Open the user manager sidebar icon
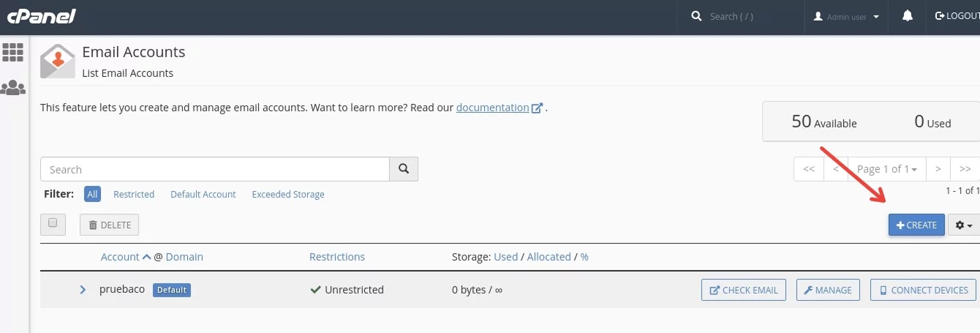 tap(12, 88)
